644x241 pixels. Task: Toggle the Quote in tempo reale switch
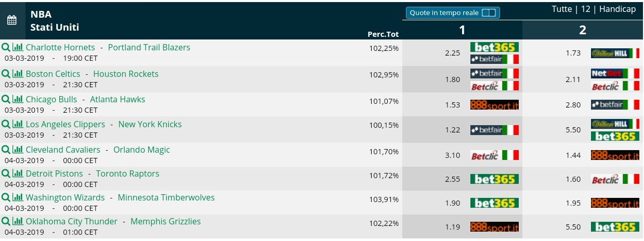click(x=489, y=12)
